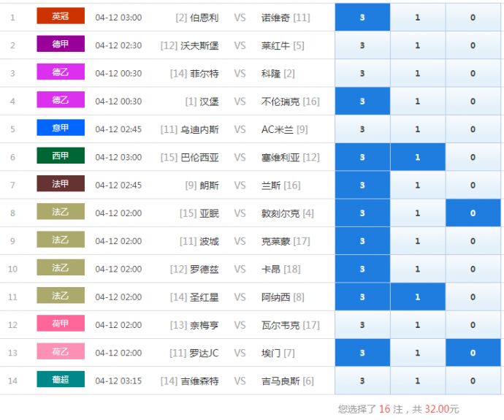The height and width of the screenshot is (420, 504).
Task: Open team 诺维奇 link
Action: click(x=275, y=18)
